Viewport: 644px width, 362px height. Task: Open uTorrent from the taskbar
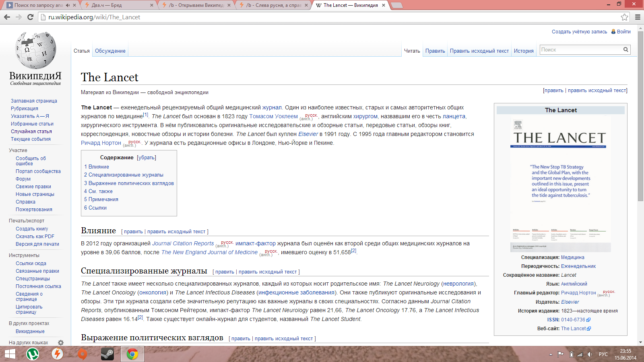33,354
